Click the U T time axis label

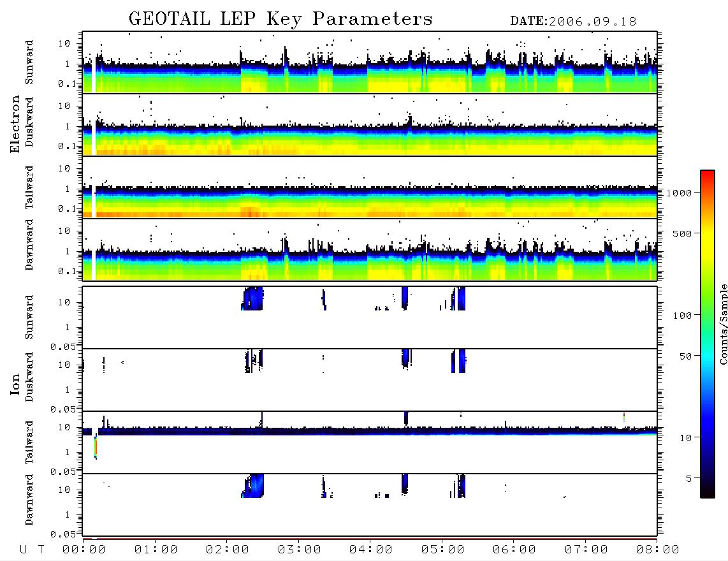[32, 550]
